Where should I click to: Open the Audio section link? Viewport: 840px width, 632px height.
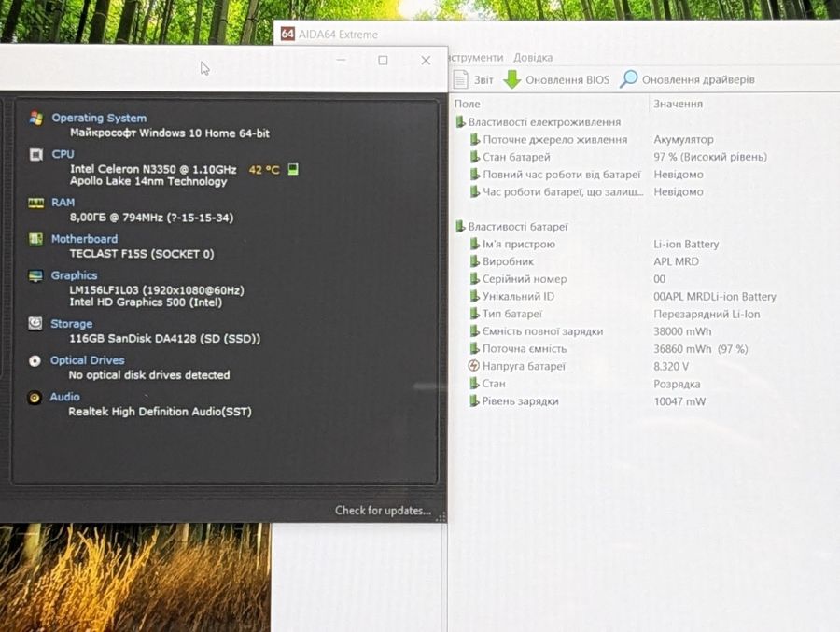tap(64, 397)
